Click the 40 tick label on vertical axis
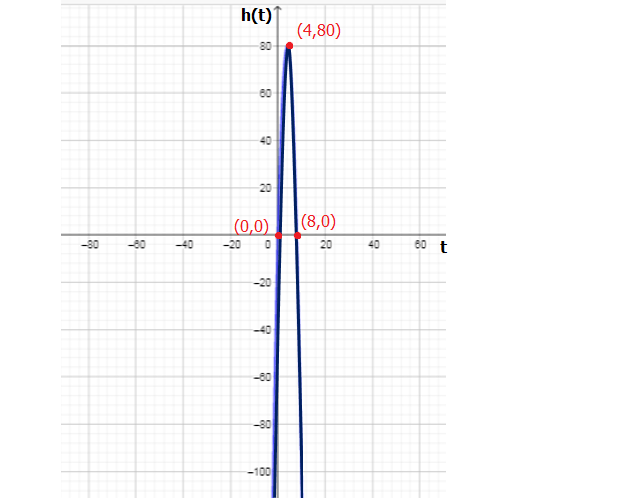This screenshot has height=500, width=632. point(267,141)
